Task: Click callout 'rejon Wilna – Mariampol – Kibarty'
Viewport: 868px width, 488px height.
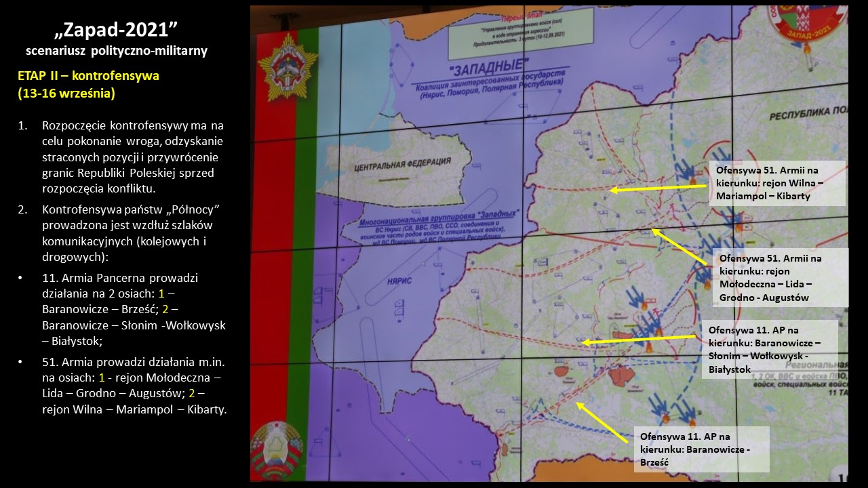Action: (777, 183)
